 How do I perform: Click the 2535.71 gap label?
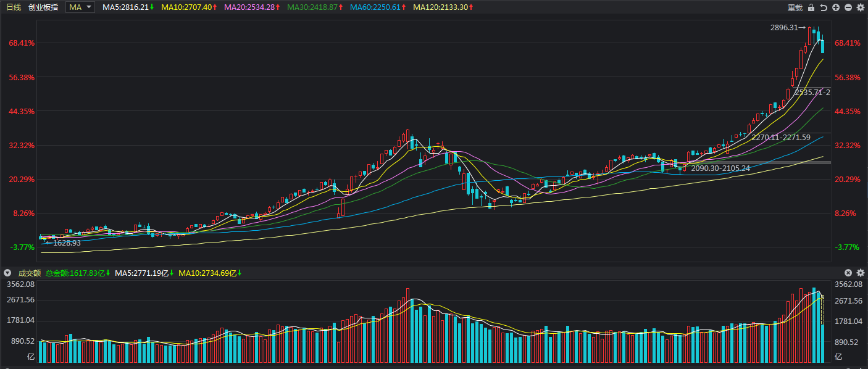(812, 92)
